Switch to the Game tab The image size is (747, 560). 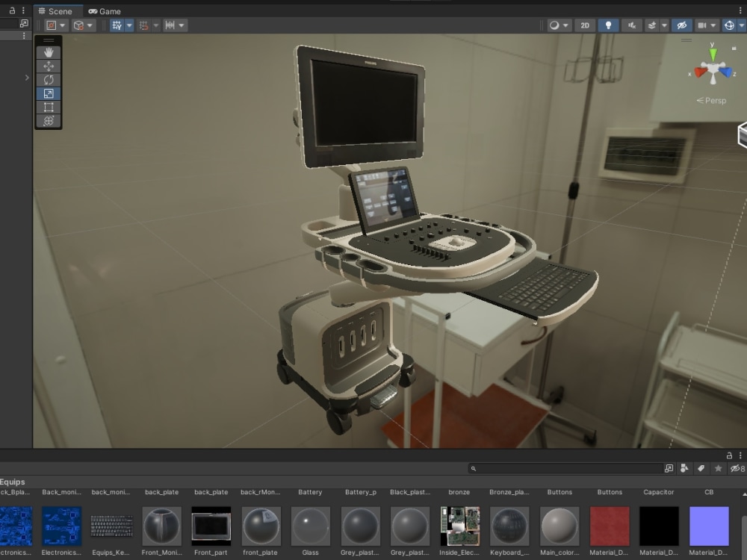pyautogui.click(x=104, y=10)
